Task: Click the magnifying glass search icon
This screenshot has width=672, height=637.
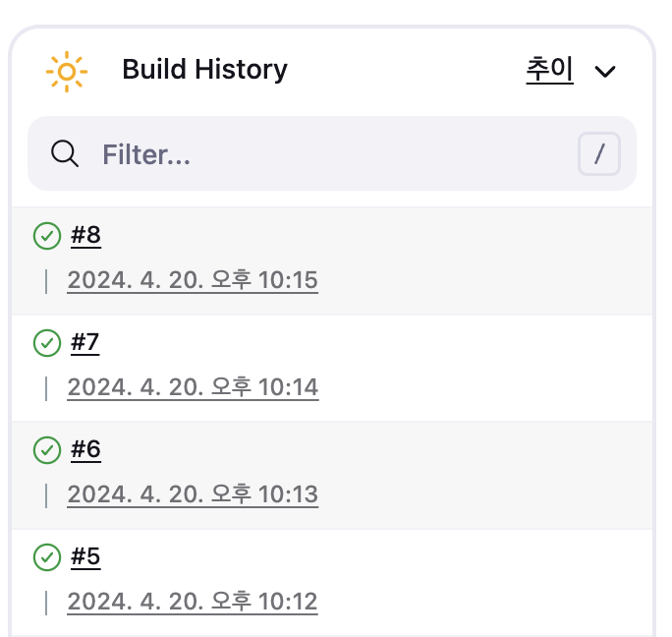Action: click(65, 153)
